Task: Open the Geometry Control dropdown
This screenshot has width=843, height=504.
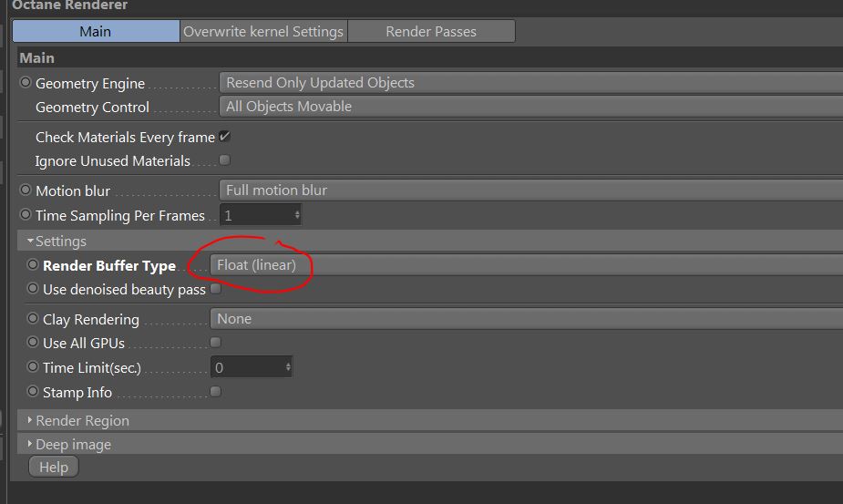Action: pos(530,107)
